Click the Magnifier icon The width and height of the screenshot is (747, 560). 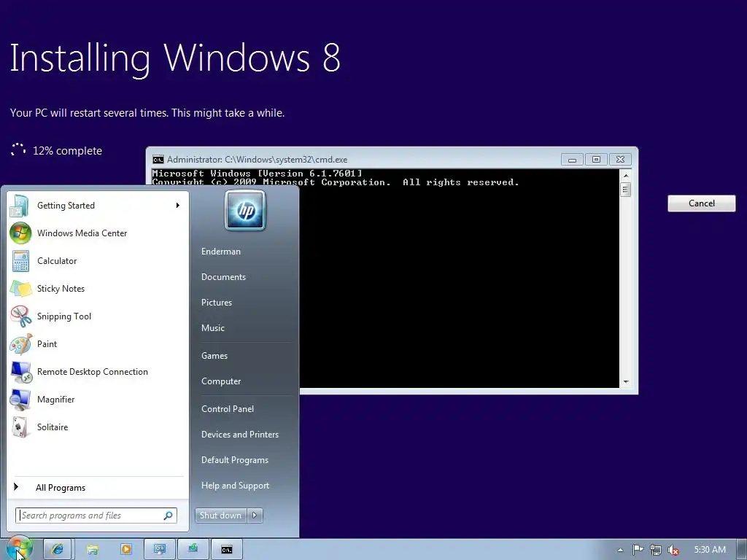coord(20,400)
